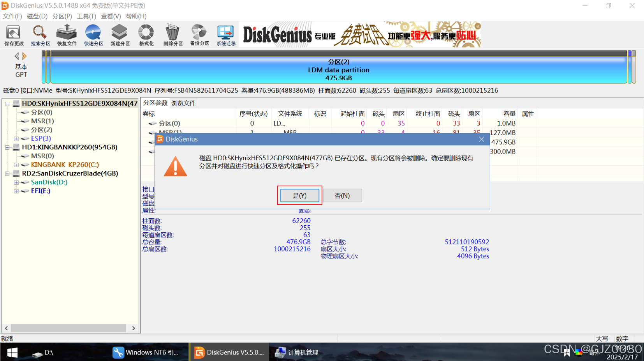Switch to Windows NT6 taskbar window

146,352
